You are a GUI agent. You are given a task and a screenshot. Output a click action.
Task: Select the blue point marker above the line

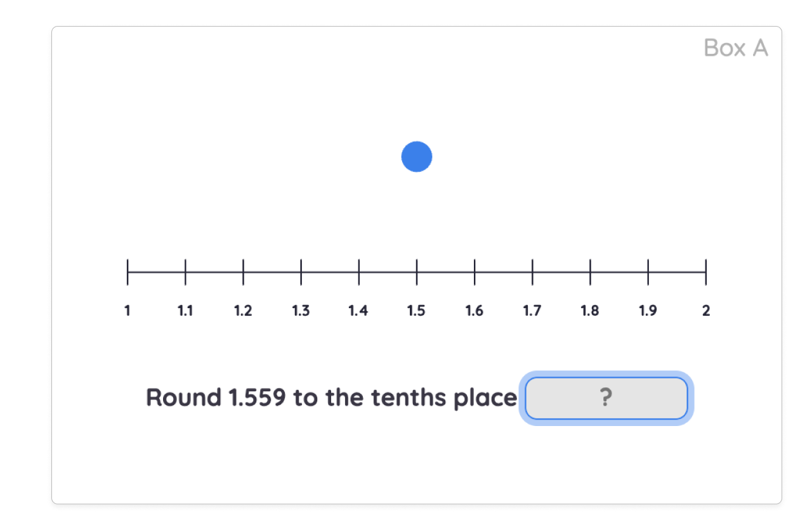click(x=416, y=157)
